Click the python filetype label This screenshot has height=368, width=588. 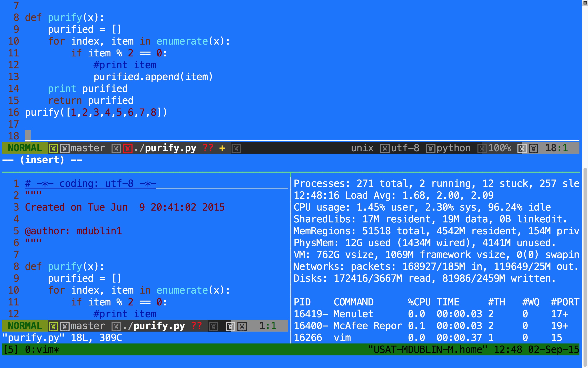tap(454, 148)
